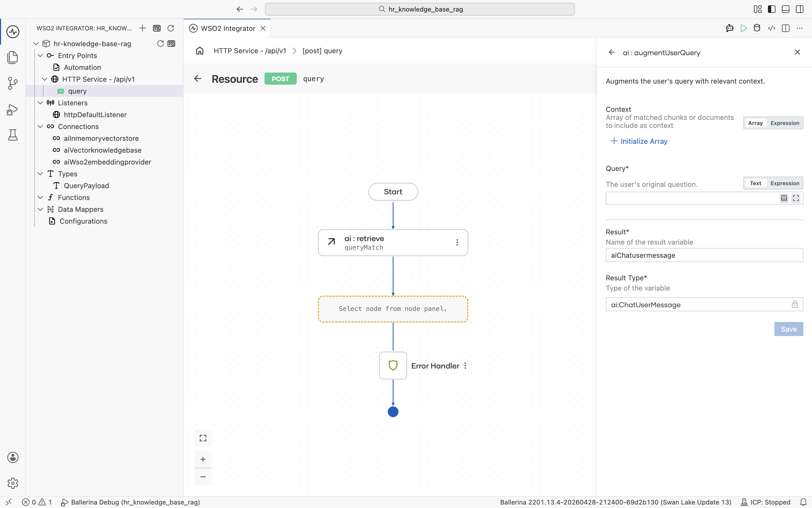Select Array mode for Context
The width and height of the screenshot is (812, 508).
755,123
